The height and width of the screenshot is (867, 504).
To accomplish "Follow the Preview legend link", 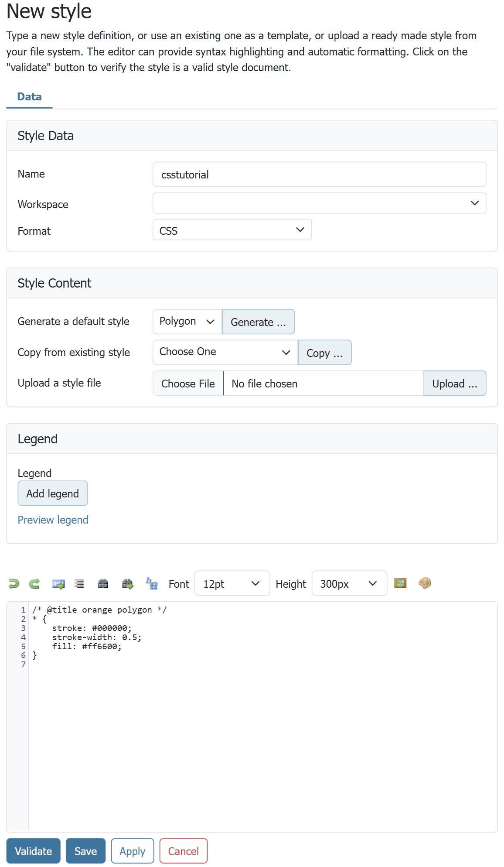I will pos(53,520).
